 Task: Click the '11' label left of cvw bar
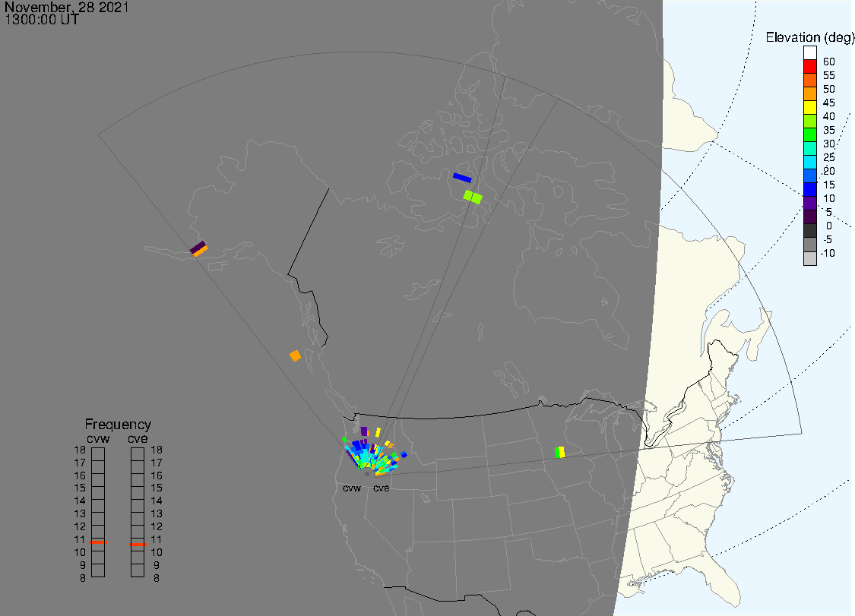[x=80, y=540]
